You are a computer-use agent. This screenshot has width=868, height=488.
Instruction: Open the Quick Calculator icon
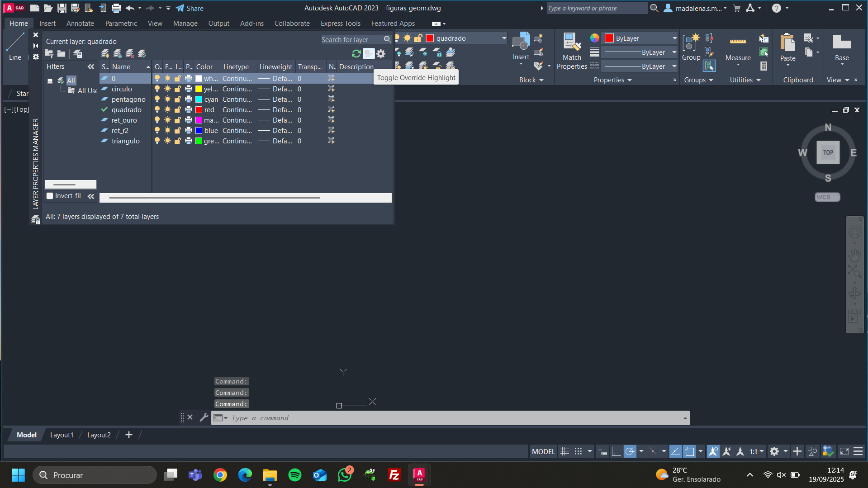pos(764,66)
